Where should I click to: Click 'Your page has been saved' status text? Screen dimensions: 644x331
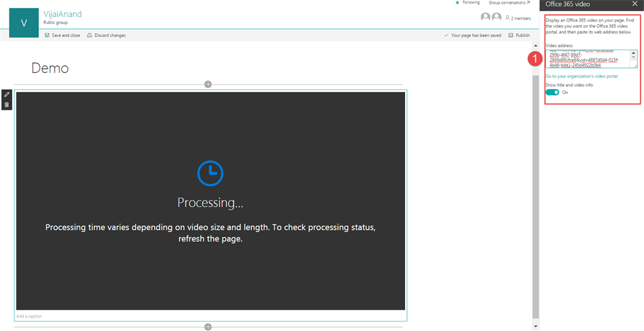[476, 35]
